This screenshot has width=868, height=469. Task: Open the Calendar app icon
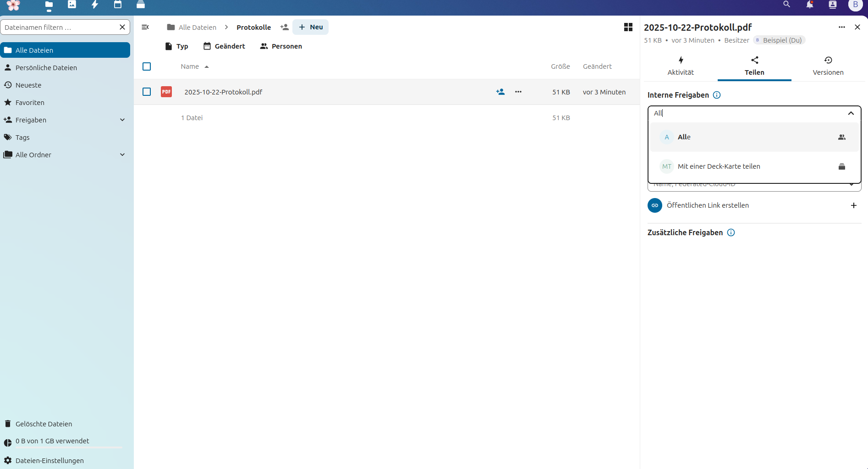pos(118,5)
